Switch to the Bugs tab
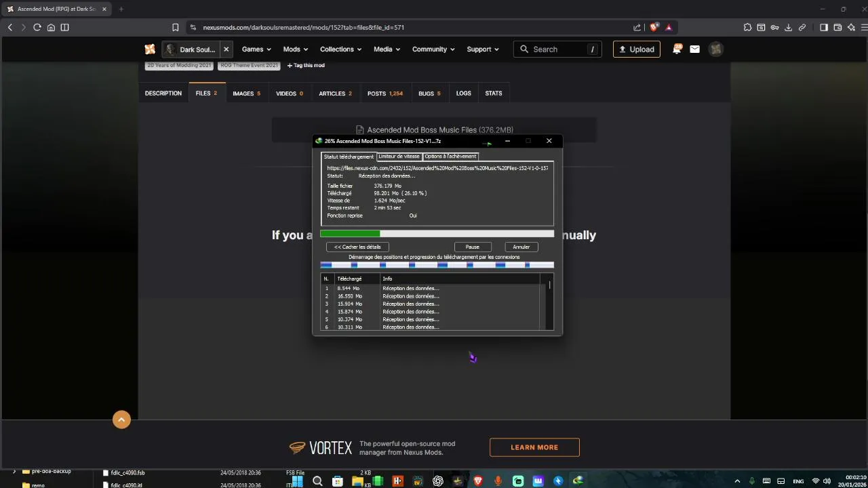868x488 pixels. pyautogui.click(x=429, y=94)
